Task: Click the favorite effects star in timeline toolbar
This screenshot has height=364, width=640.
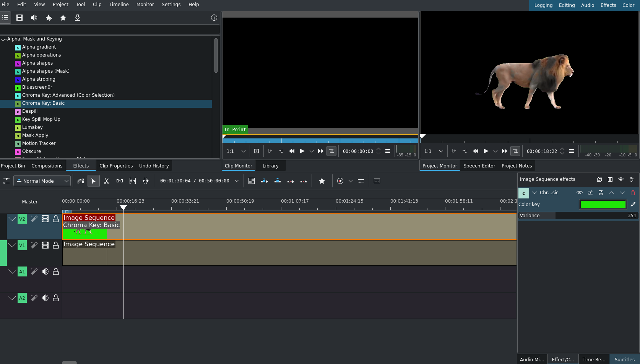Action: 322,181
